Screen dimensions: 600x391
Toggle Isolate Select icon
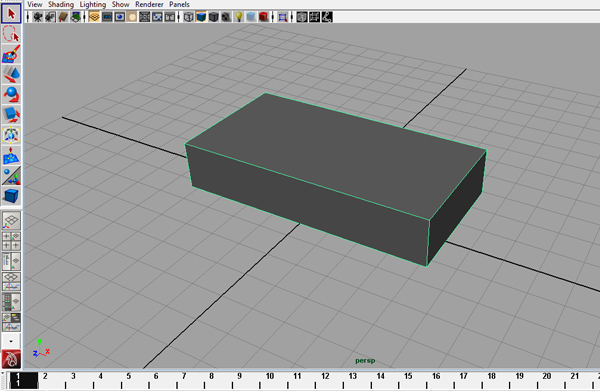pos(283,17)
